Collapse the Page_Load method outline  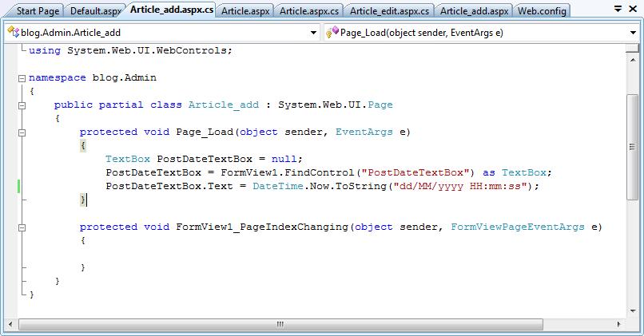click(x=22, y=132)
